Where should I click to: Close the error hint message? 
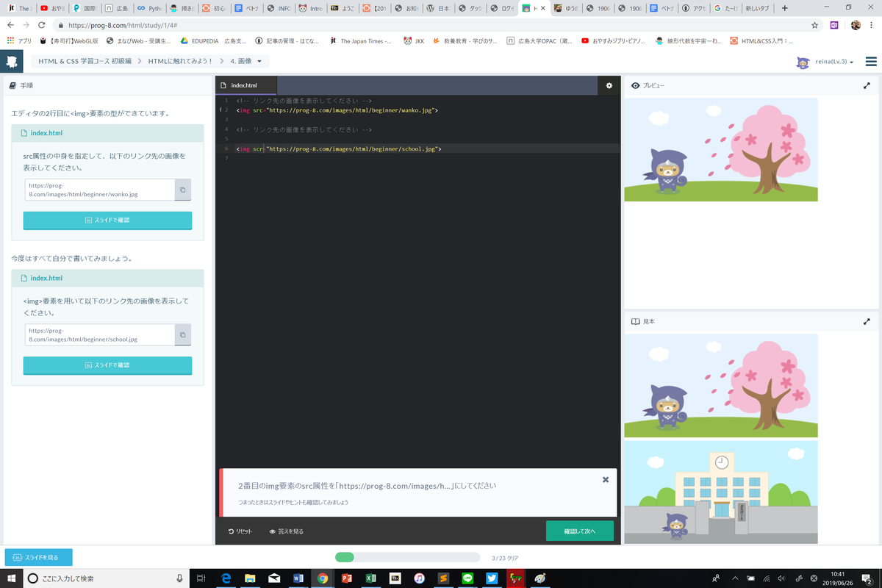pyautogui.click(x=606, y=479)
